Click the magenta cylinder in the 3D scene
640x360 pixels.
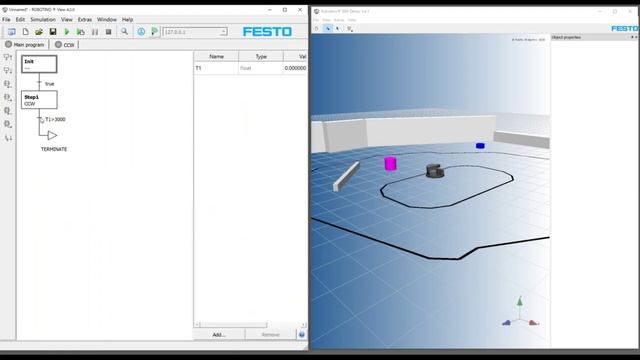[390, 163]
